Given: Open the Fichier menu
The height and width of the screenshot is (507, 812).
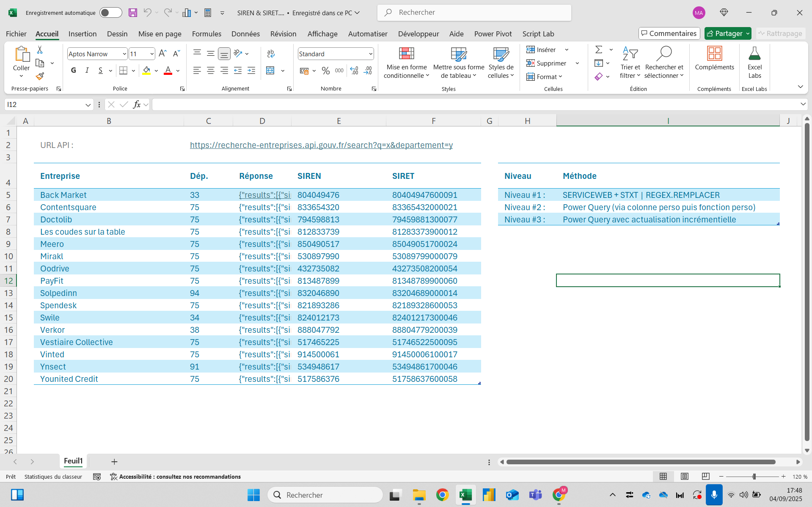Looking at the screenshot, I should 16,34.
